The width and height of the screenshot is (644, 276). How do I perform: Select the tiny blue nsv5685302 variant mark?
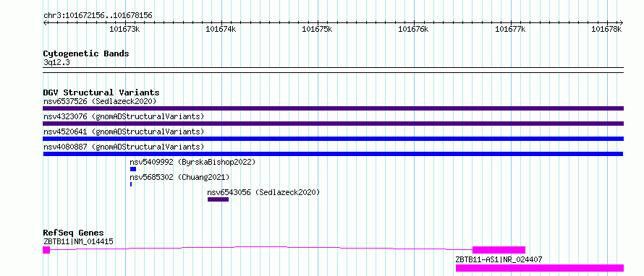(131, 184)
